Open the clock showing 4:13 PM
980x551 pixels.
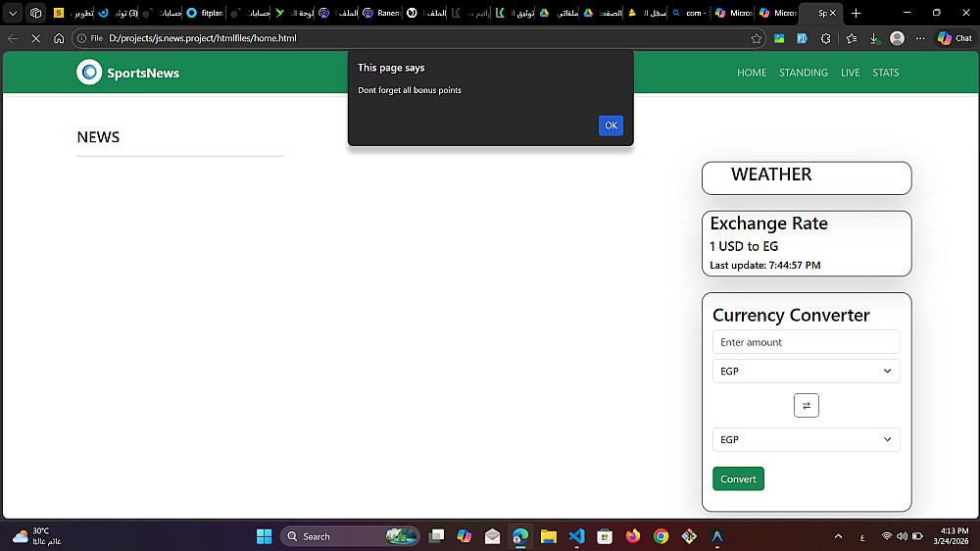pyautogui.click(x=951, y=536)
